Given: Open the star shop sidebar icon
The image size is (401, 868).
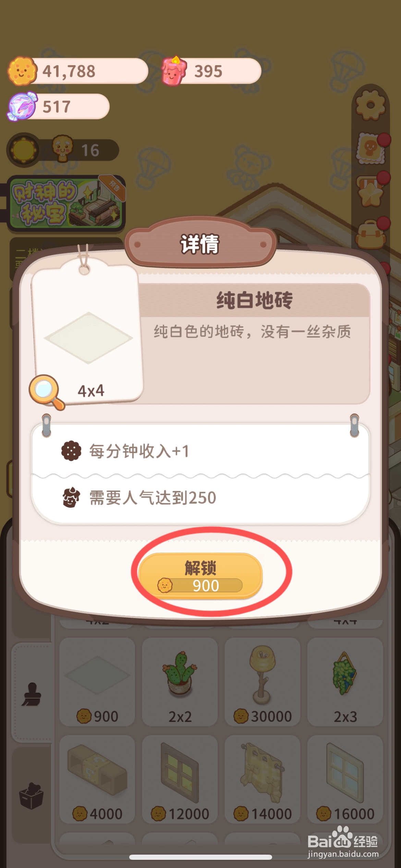Looking at the screenshot, I should pyautogui.click(x=370, y=192).
